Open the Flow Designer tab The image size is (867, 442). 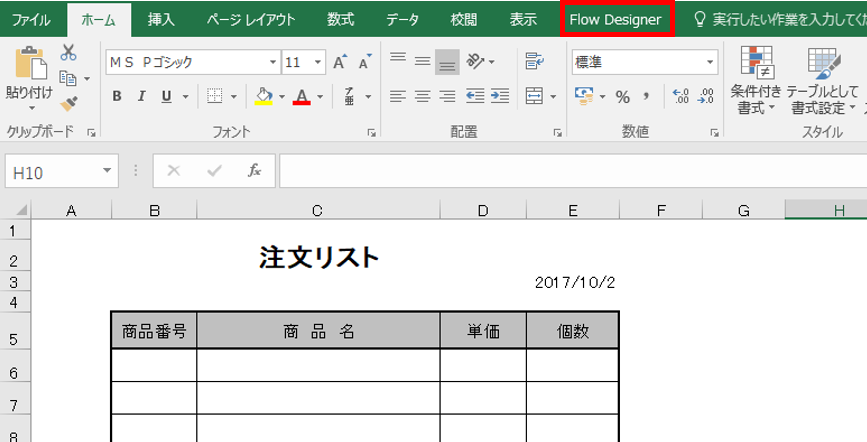click(x=615, y=20)
